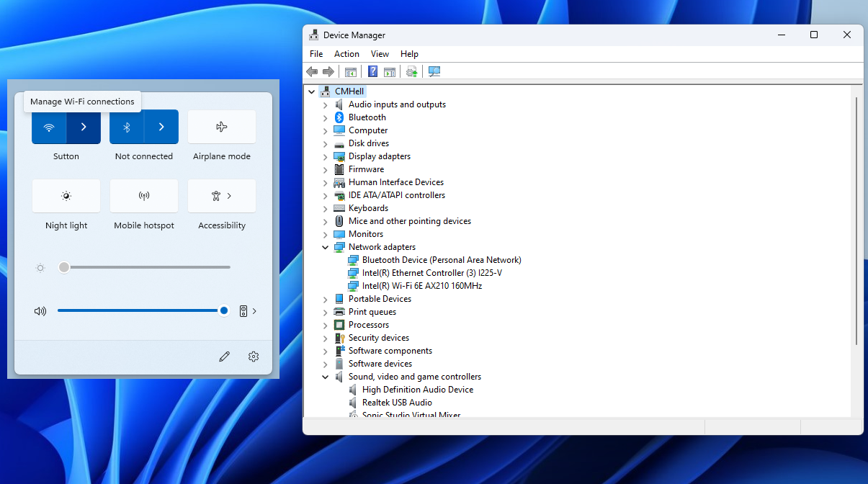The image size is (868, 484).
Task: Click the pencil edit quick settings icon
Action: pyautogui.click(x=225, y=357)
